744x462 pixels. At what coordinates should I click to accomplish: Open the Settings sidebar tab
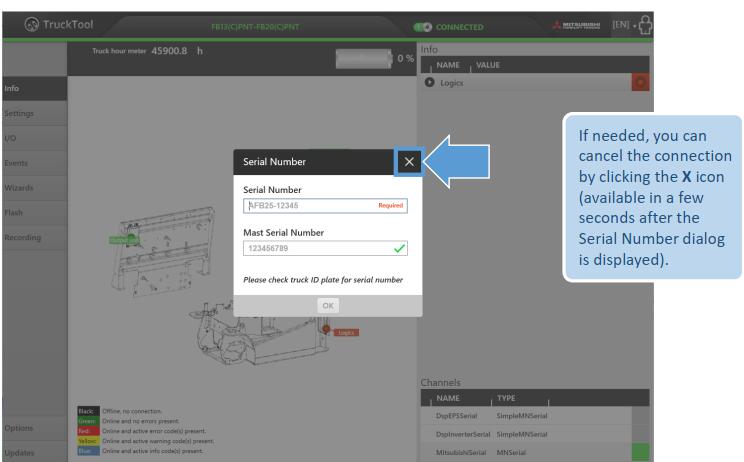(x=35, y=113)
